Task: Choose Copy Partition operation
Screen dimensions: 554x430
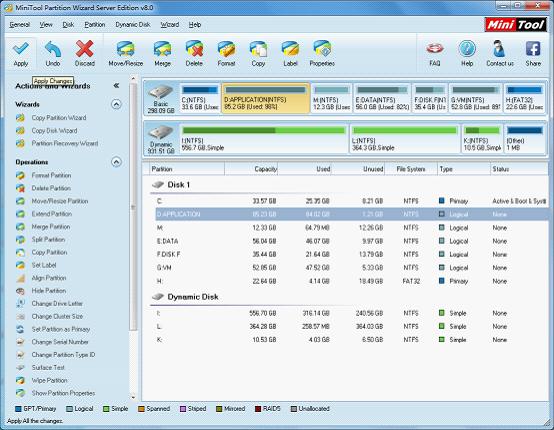Action: click(49, 252)
